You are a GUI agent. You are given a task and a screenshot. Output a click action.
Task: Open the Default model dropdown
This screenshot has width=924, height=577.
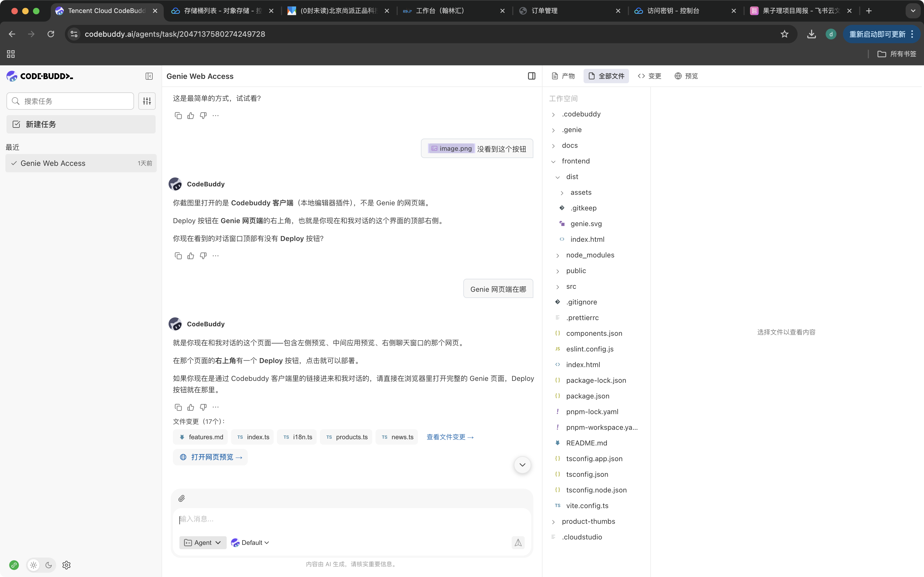(250, 542)
